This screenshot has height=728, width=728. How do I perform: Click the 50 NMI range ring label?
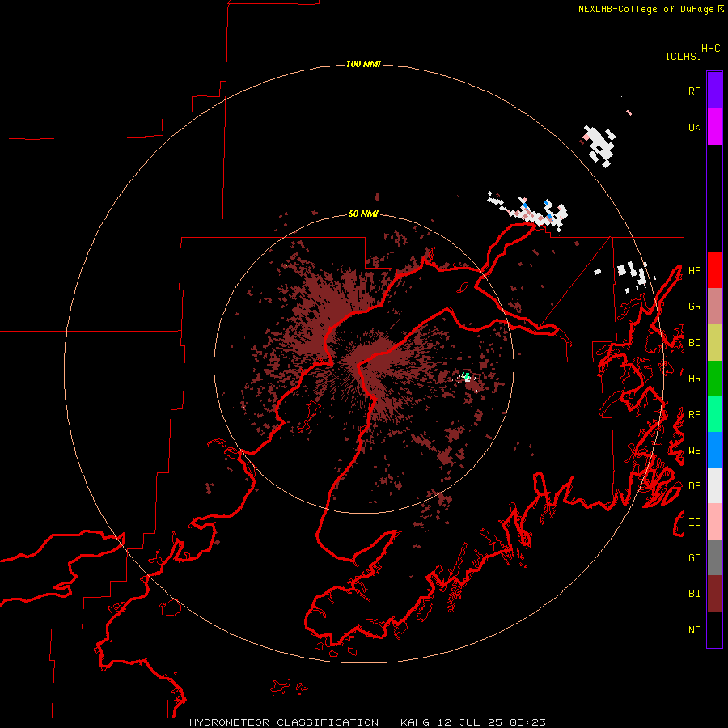(363, 214)
